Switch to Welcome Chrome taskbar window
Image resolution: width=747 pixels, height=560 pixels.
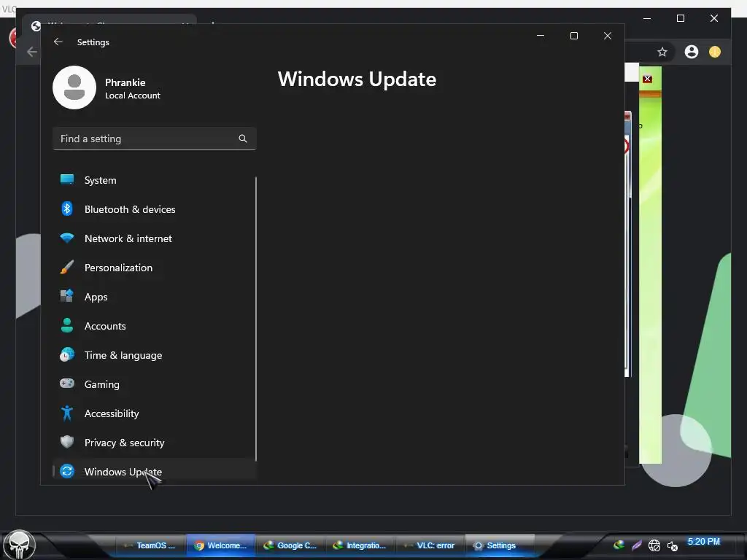tap(220, 545)
